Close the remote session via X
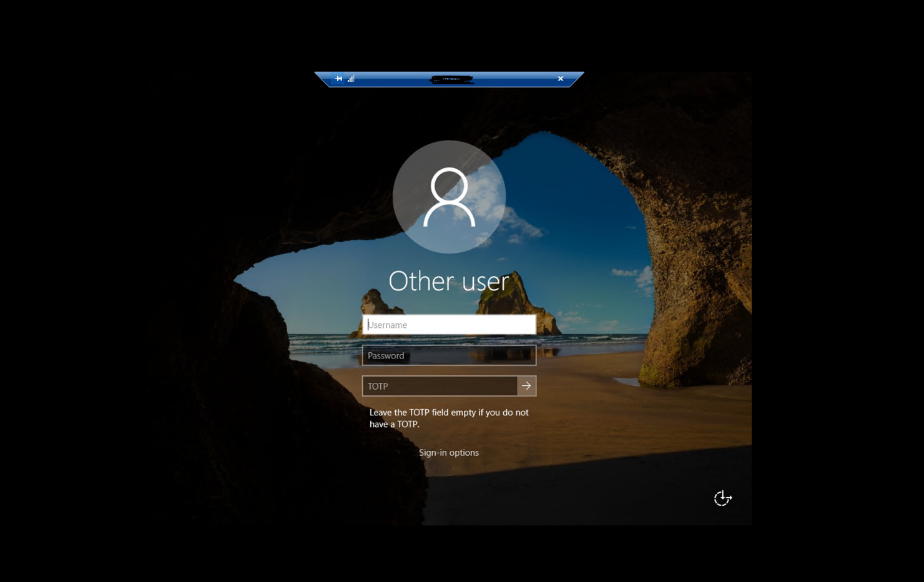 coord(560,79)
